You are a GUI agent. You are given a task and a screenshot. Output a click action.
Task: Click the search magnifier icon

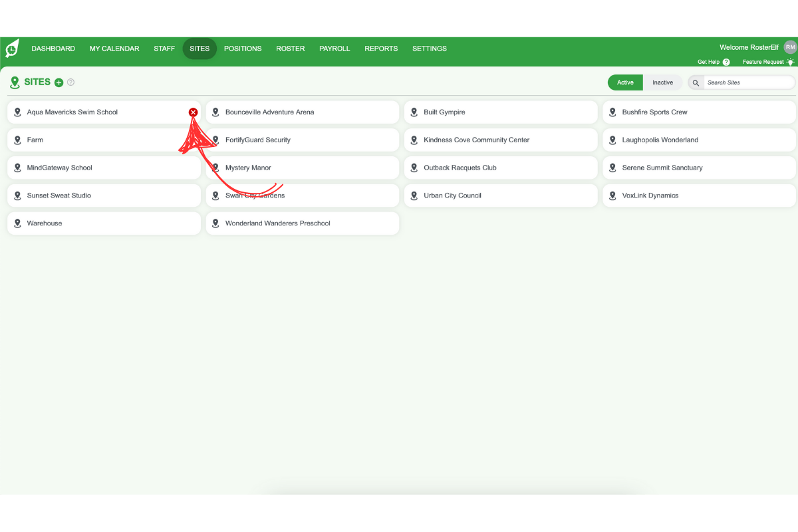[x=696, y=82]
